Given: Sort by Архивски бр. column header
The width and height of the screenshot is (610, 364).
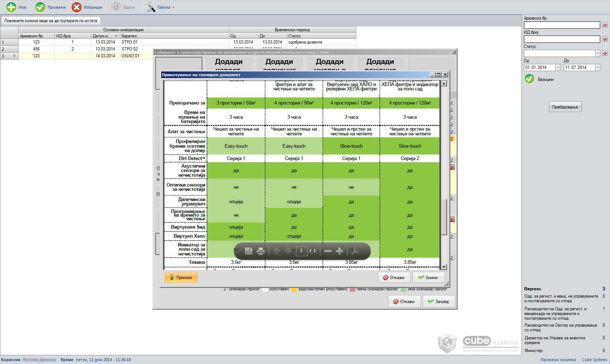Looking at the screenshot, I should click(x=36, y=36).
